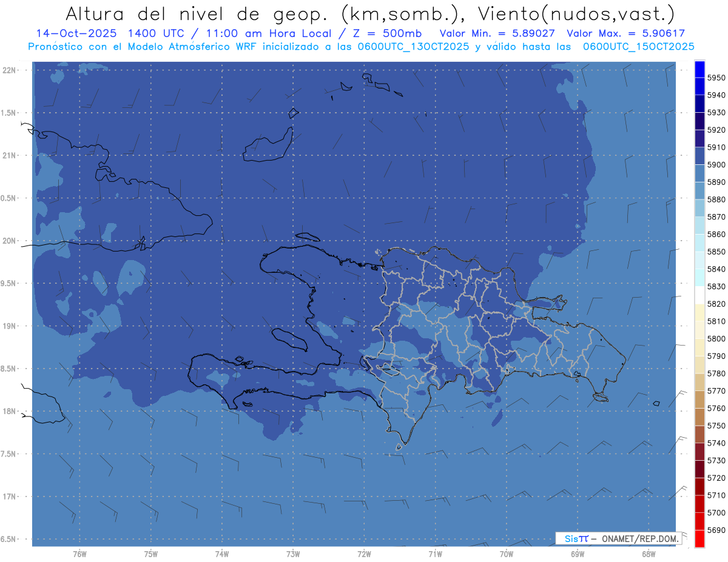Click the colorbar swatch between 5870 and 5880

pos(699,208)
